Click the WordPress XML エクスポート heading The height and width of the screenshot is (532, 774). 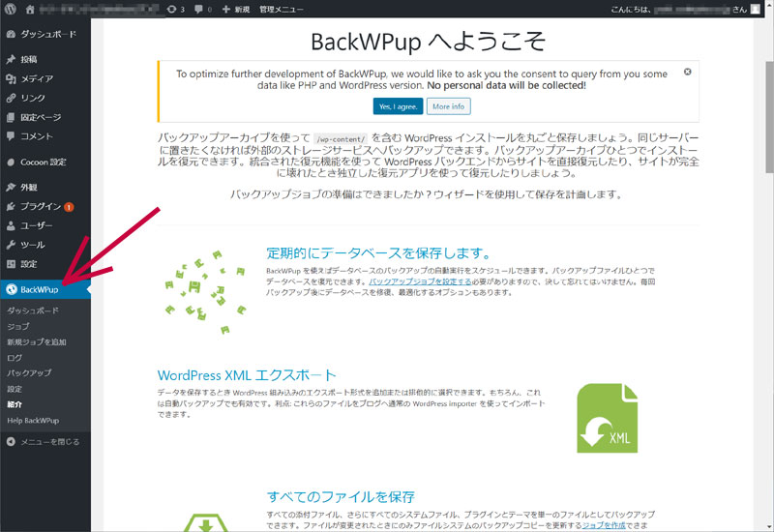pos(247,375)
